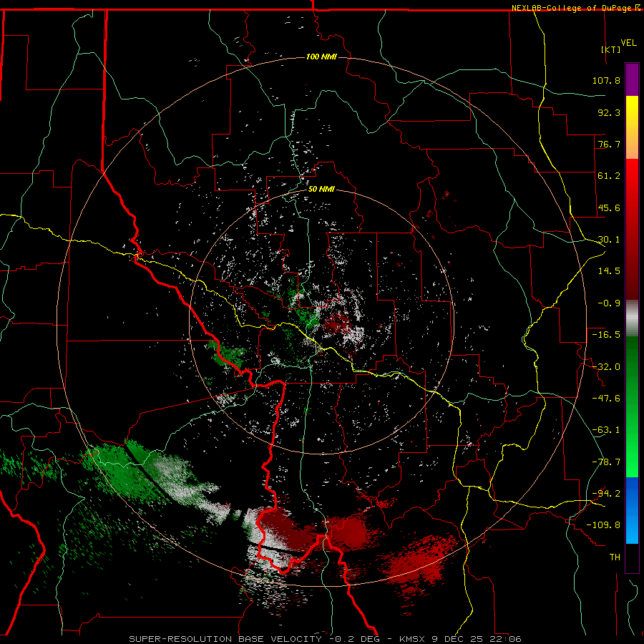This screenshot has width=644, height=644.
Task: Click the SUPER-RESOLUTION BASE VELOCITY caption text
Action: pos(225,639)
